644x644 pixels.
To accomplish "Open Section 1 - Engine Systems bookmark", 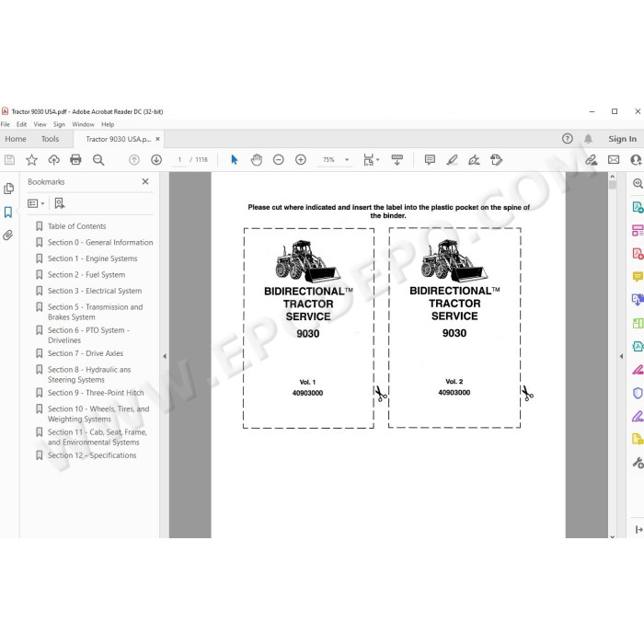I will [x=92, y=259].
